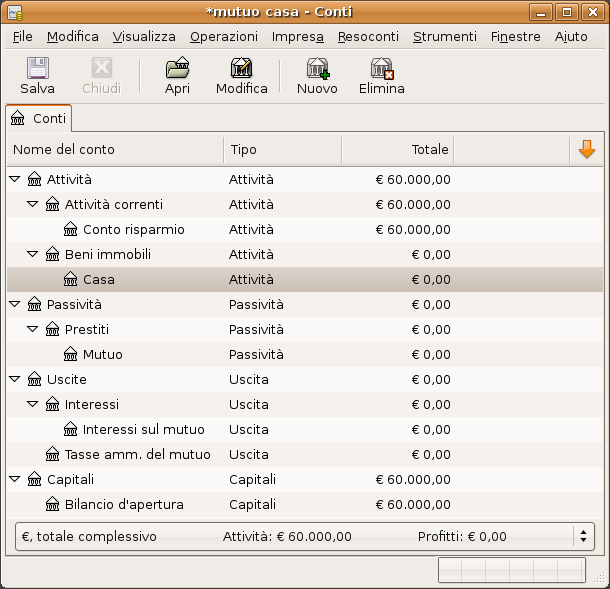Open the Operazioni menu

click(223, 36)
